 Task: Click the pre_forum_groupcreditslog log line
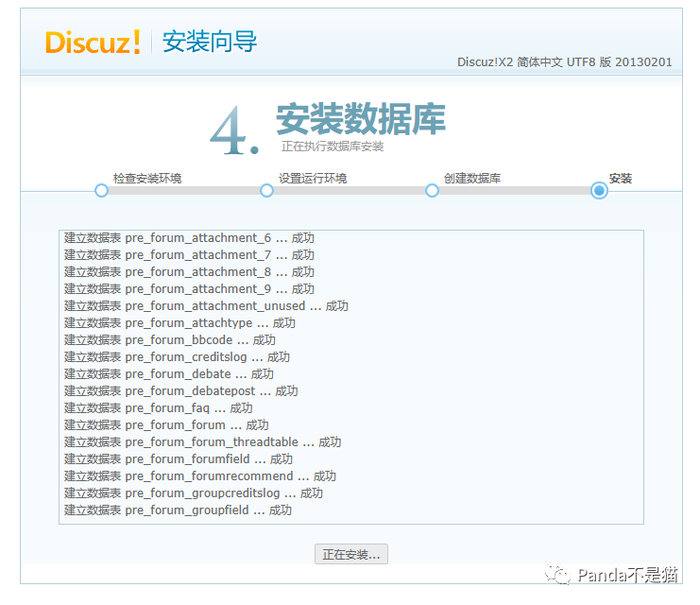(x=194, y=493)
